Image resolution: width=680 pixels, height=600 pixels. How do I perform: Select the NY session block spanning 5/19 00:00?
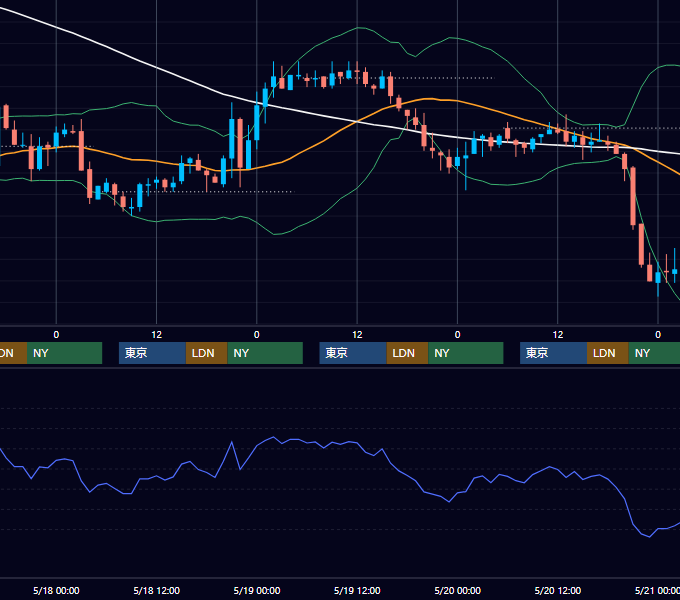[265, 353]
